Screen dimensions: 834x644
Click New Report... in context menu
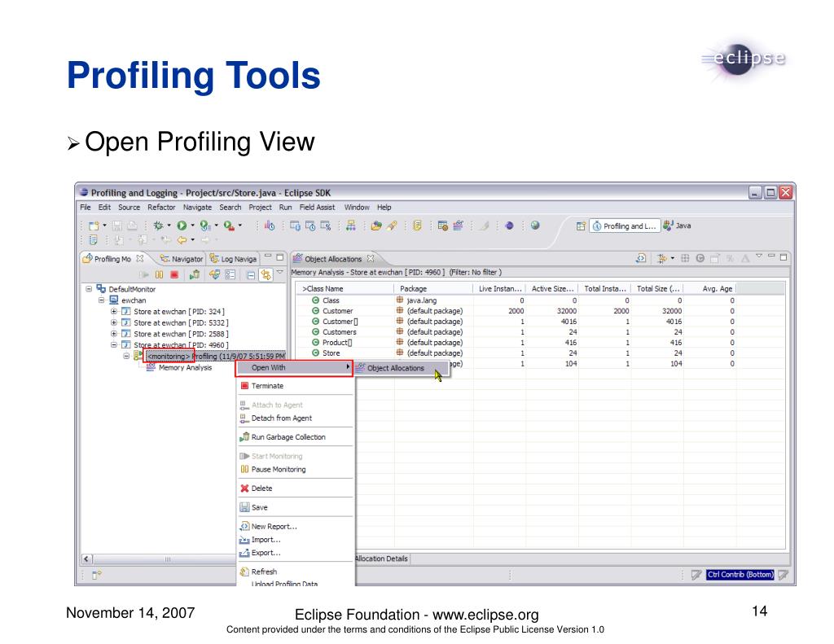coord(295,527)
